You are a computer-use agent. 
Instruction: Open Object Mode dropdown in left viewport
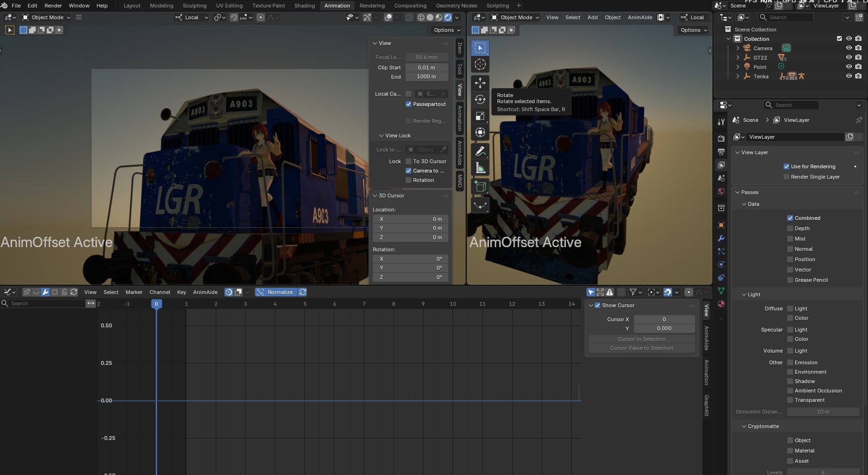point(46,17)
